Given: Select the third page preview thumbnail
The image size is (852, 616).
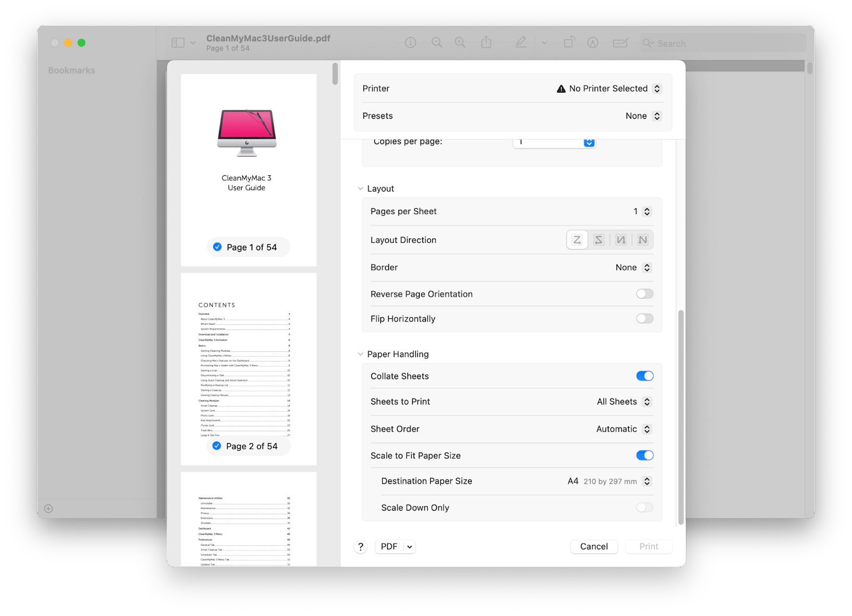Looking at the screenshot, I should 249,519.
